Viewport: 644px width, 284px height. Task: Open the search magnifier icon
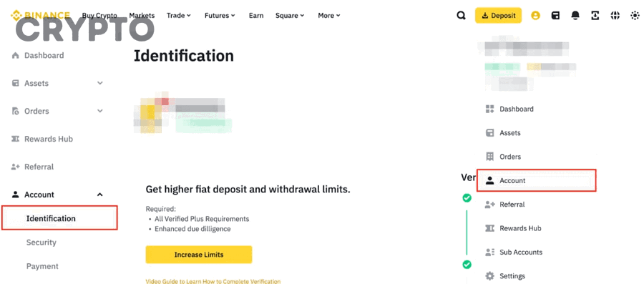pyautogui.click(x=462, y=16)
